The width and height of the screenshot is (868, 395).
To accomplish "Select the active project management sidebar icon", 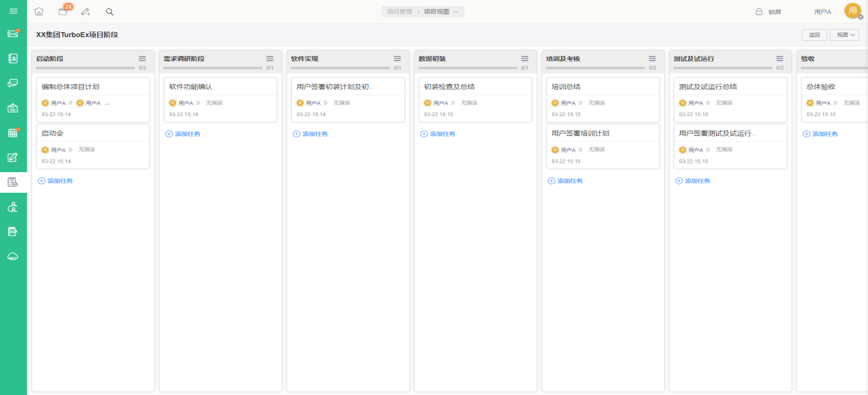I will [13, 182].
